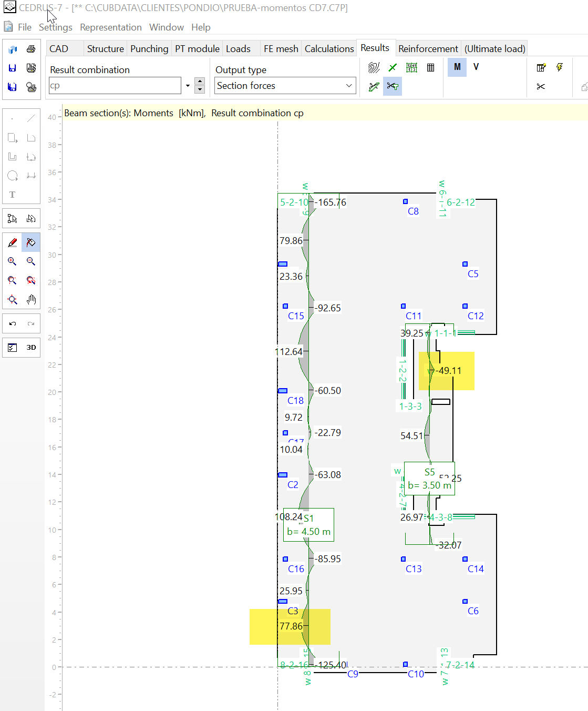Click the Result combination input field
The image size is (588, 711).
pyautogui.click(x=115, y=86)
